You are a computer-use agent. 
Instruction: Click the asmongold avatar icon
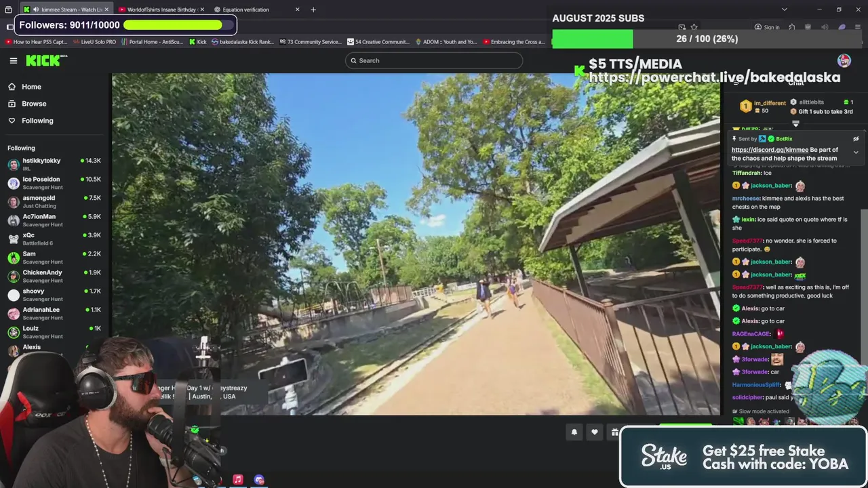[x=14, y=202]
